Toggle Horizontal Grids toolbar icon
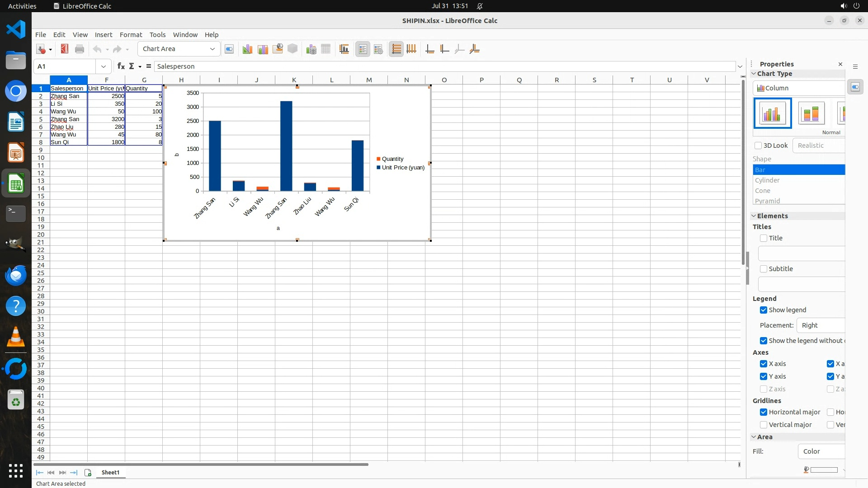This screenshot has height=488, width=868. pos(396,49)
